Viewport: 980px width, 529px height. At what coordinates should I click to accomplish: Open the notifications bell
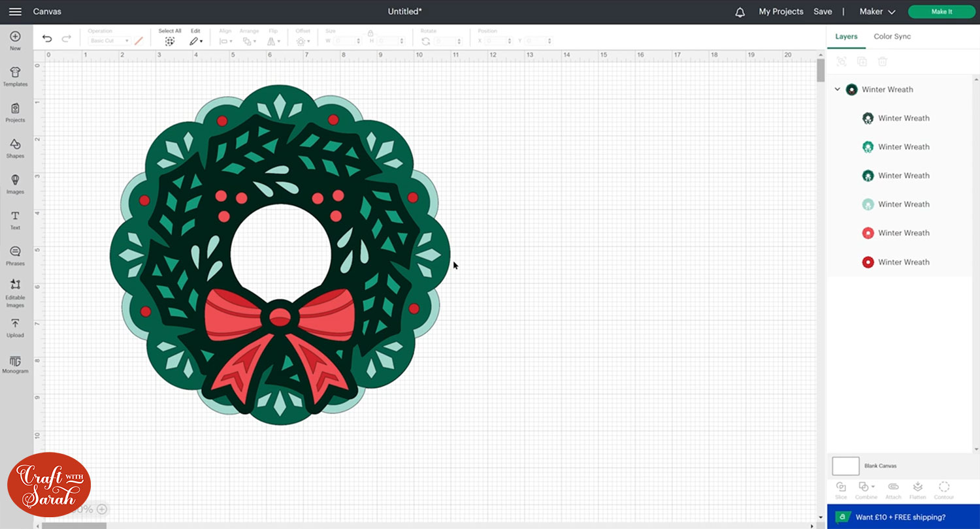coord(740,12)
